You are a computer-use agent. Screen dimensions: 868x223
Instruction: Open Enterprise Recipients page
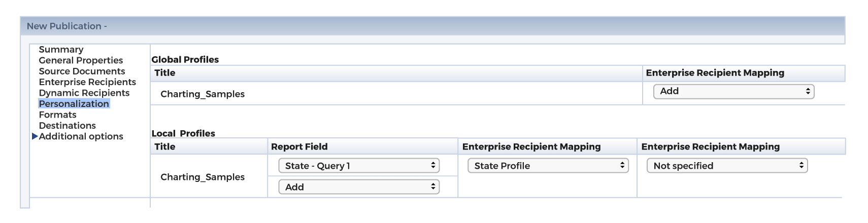[87, 82]
